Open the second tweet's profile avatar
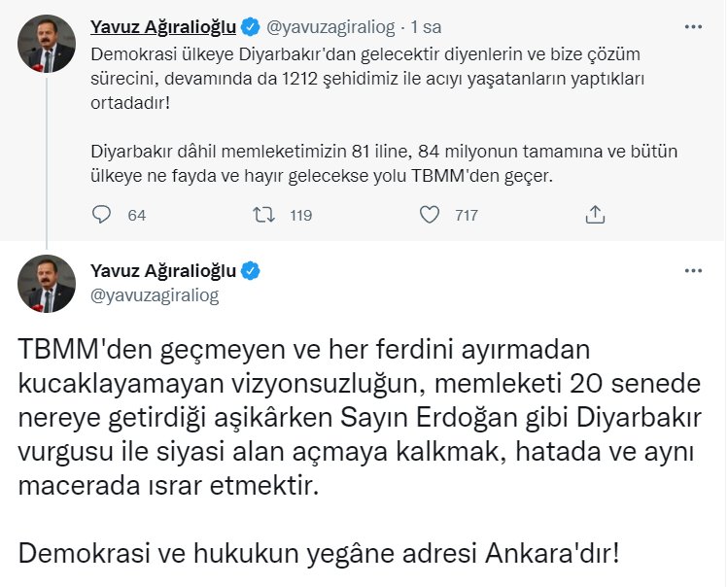 coord(46,284)
